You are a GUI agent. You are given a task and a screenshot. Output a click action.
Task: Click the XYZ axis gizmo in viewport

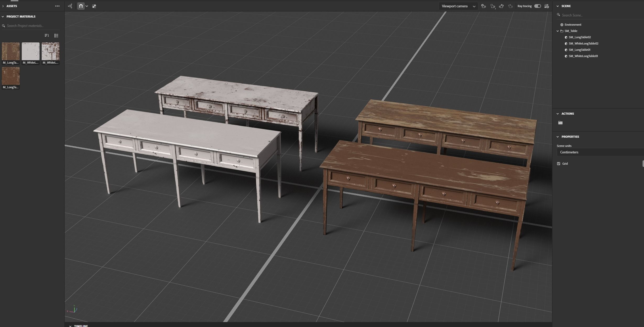coord(73,309)
